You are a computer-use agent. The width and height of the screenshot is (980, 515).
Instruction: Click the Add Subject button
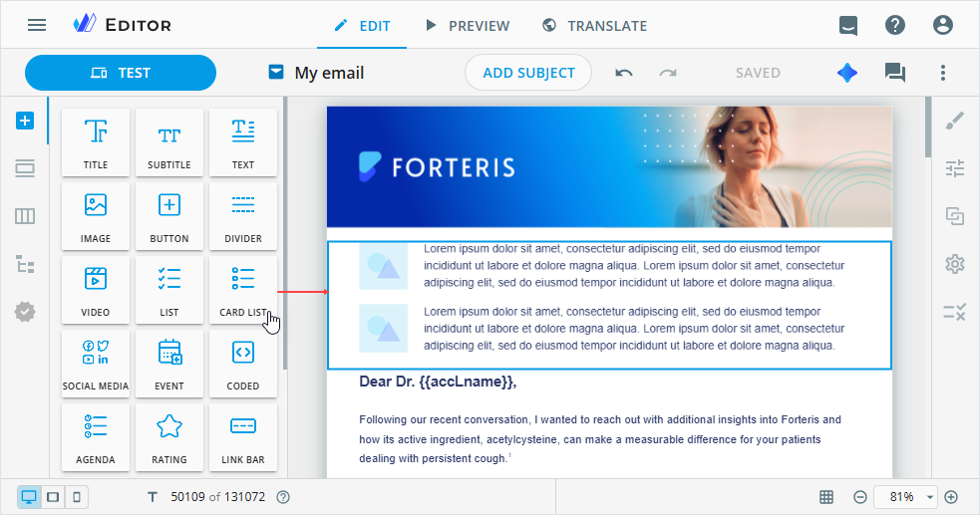528,73
